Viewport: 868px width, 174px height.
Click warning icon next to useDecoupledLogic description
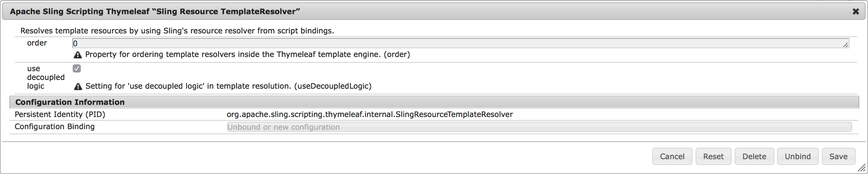coord(78,86)
